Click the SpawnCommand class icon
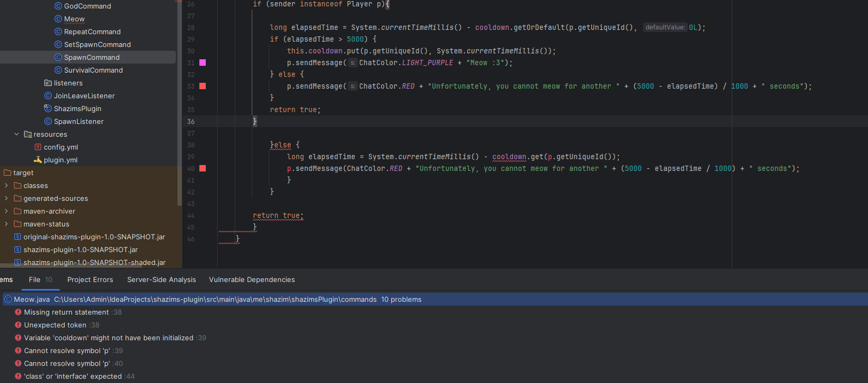The image size is (868, 383). coord(58,57)
